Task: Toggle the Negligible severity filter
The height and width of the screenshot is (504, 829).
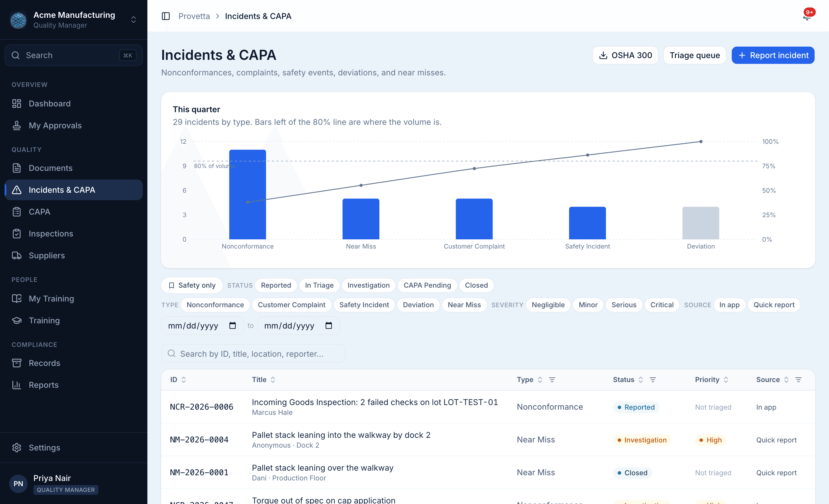Action: tap(548, 305)
